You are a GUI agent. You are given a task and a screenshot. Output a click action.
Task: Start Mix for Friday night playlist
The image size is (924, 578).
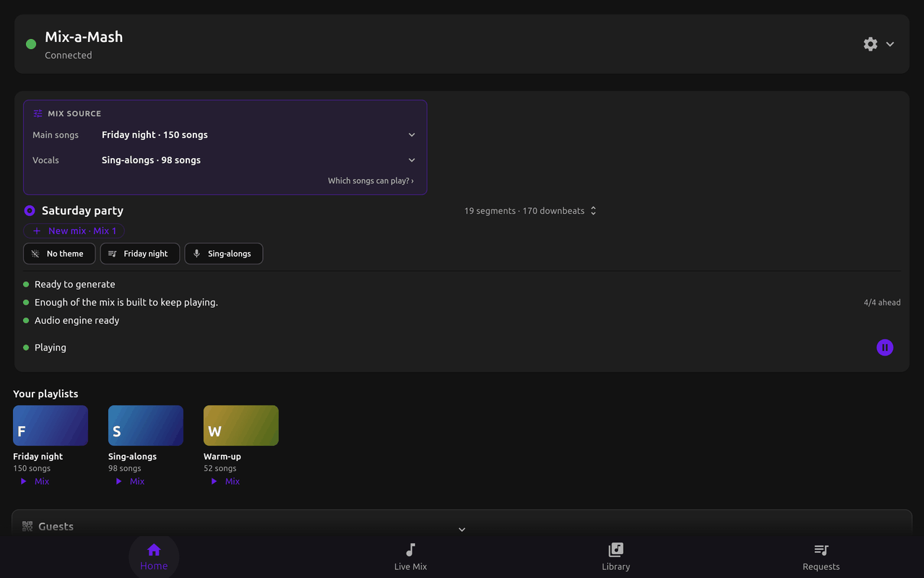(x=35, y=481)
